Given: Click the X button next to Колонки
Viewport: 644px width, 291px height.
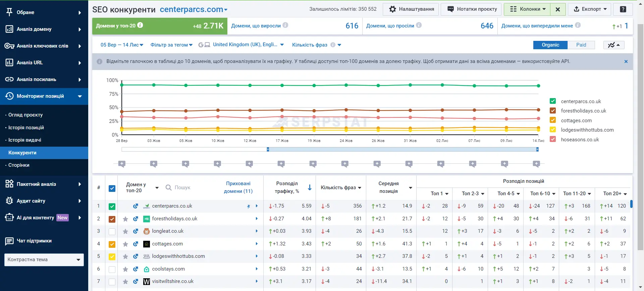Looking at the screenshot, I should tap(558, 9).
